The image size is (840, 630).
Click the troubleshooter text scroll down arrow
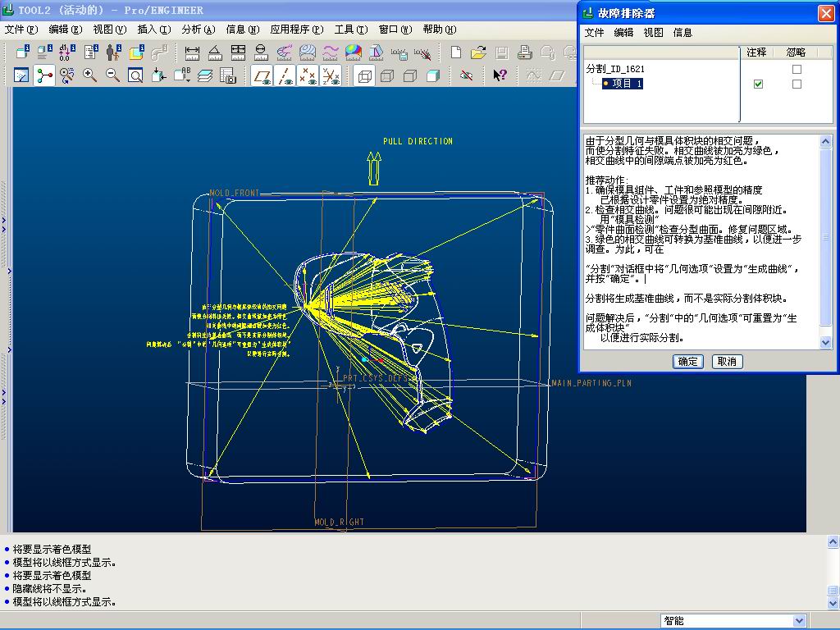[x=825, y=342]
